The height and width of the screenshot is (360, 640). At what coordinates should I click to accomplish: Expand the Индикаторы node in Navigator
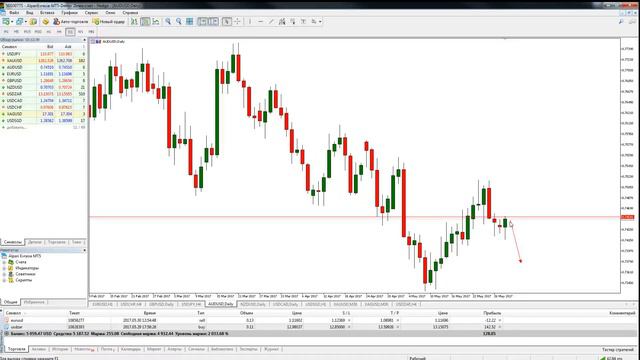4,268
